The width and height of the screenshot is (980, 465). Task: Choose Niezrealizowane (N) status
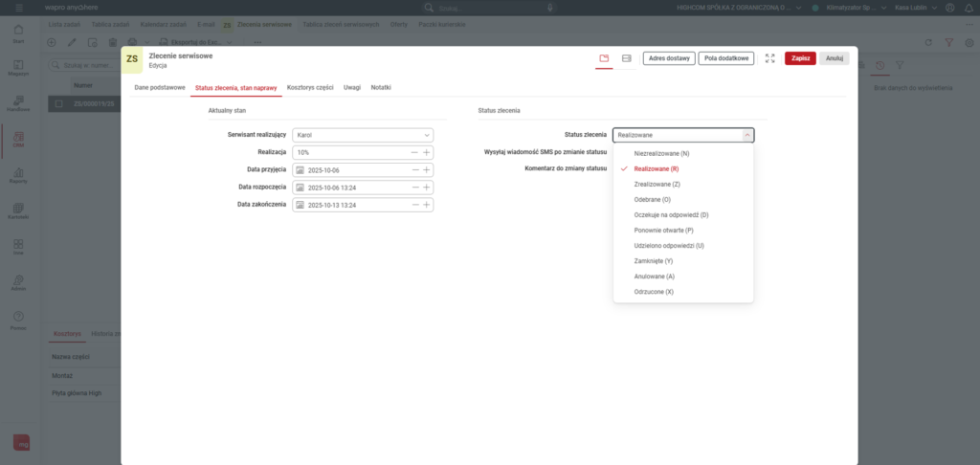click(x=683, y=153)
